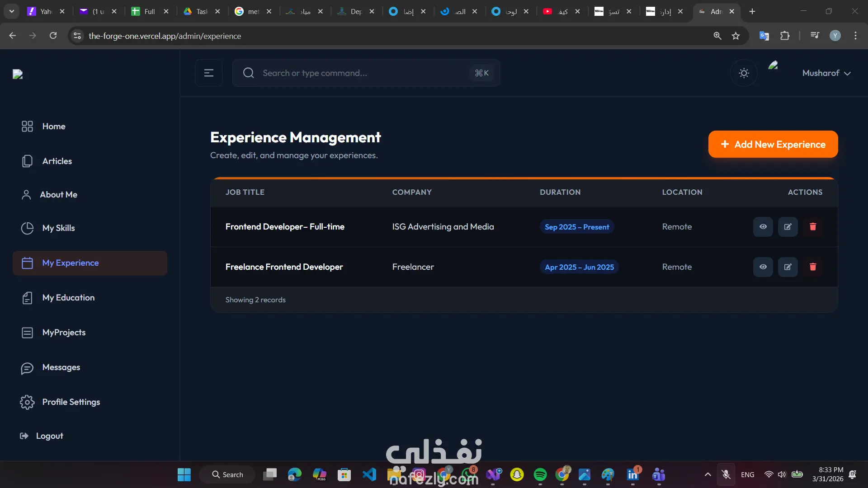868x488 pixels.
Task: Click Add New Experience button
Action: pos(773,144)
